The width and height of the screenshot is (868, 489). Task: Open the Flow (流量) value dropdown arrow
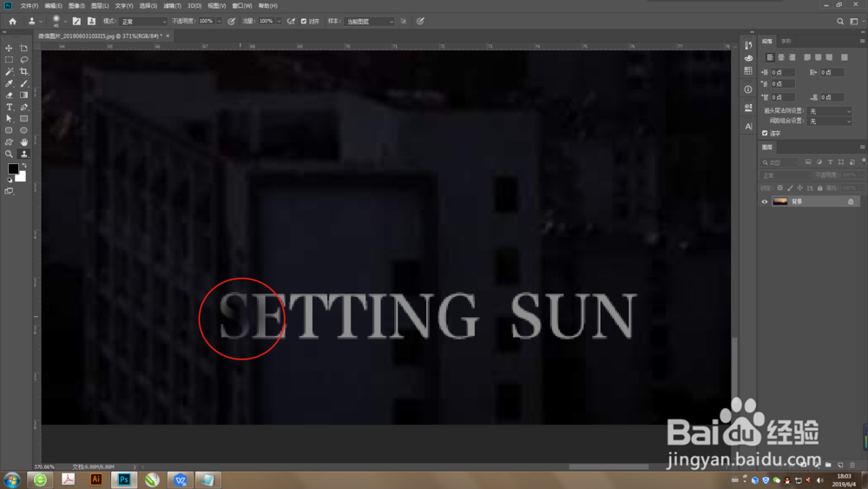tap(279, 21)
